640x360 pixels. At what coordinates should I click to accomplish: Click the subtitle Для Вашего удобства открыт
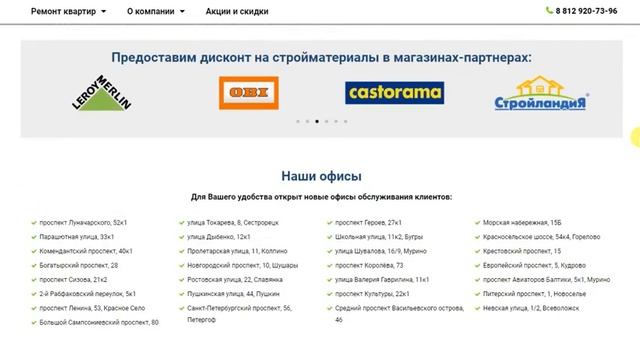(321, 197)
